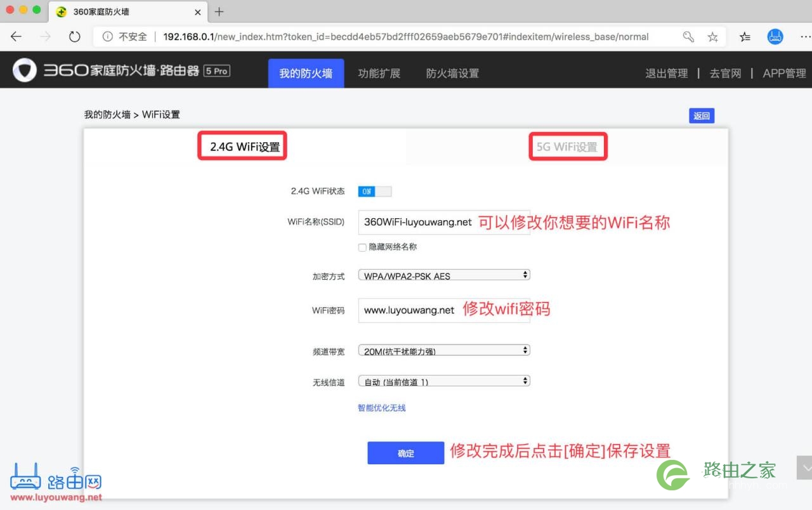Click the browser address bar URL
The width and height of the screenshot is (812, 510).
[x=406, y=37]
